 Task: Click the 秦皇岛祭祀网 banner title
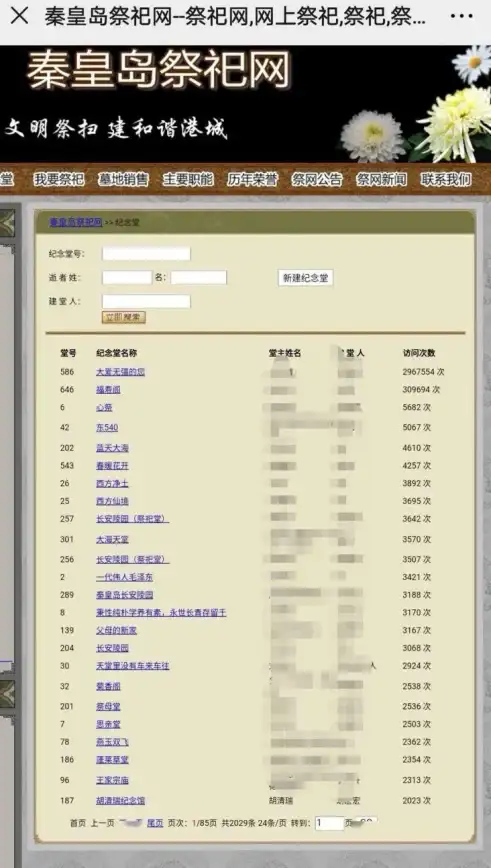158,71
